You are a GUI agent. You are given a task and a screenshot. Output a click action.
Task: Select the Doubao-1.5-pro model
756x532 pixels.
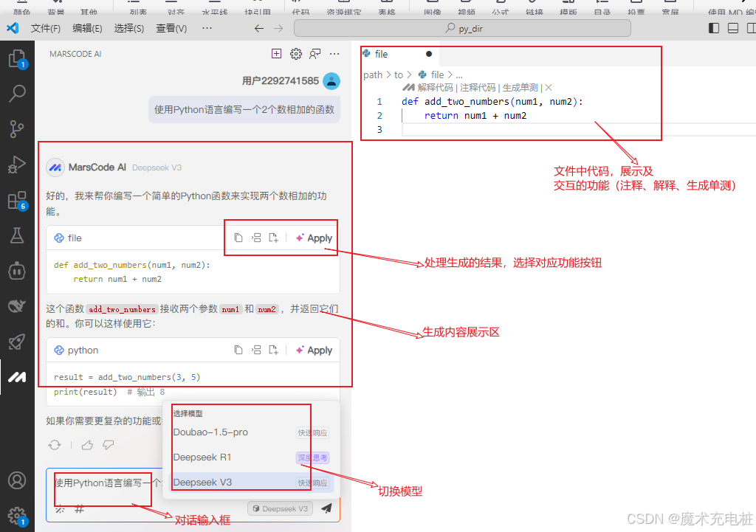(x=251, y=432)
